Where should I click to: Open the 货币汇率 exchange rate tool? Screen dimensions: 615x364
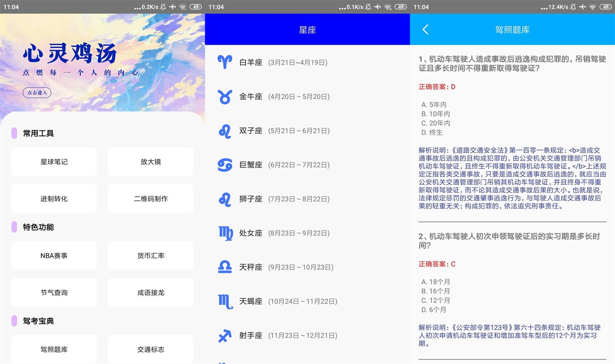150,255
